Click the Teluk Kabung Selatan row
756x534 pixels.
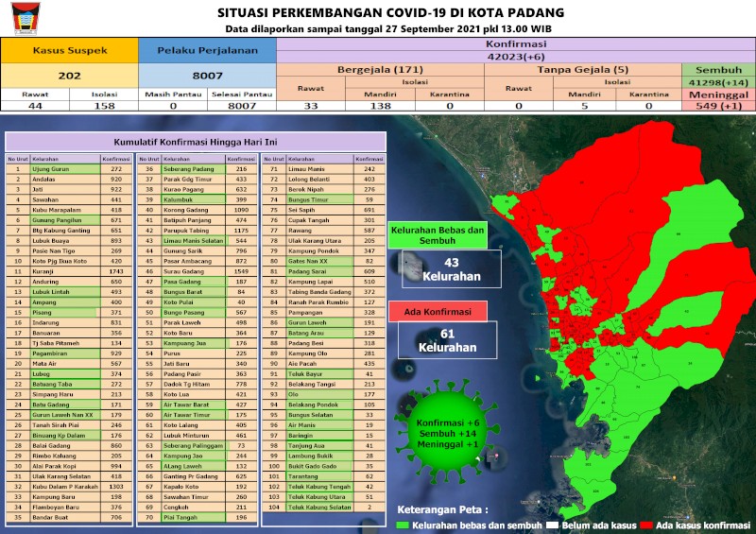coord(323,507)
